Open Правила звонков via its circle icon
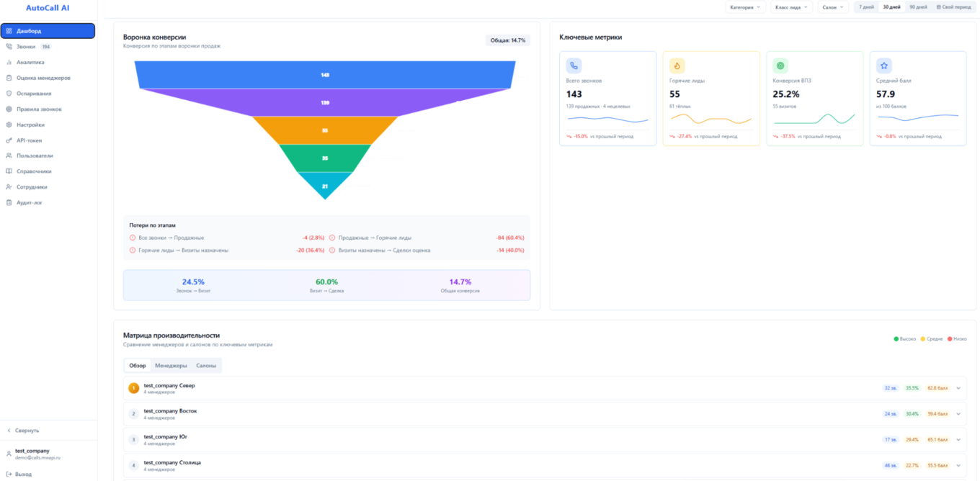 click(x=9, y=109)
